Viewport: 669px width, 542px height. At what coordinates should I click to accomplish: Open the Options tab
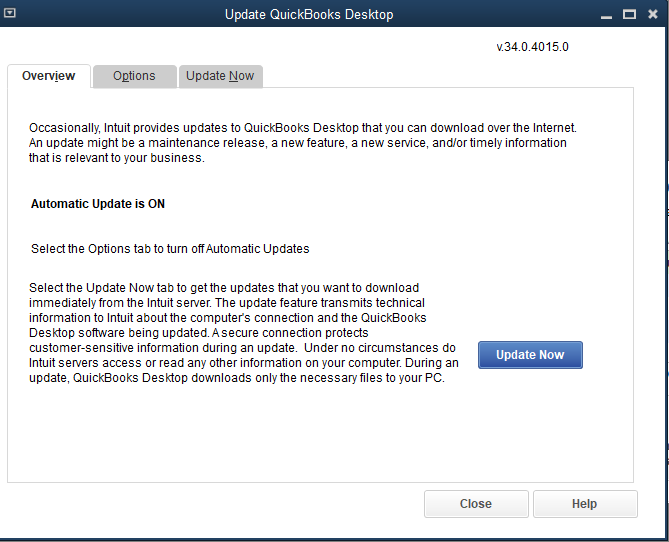134,76
